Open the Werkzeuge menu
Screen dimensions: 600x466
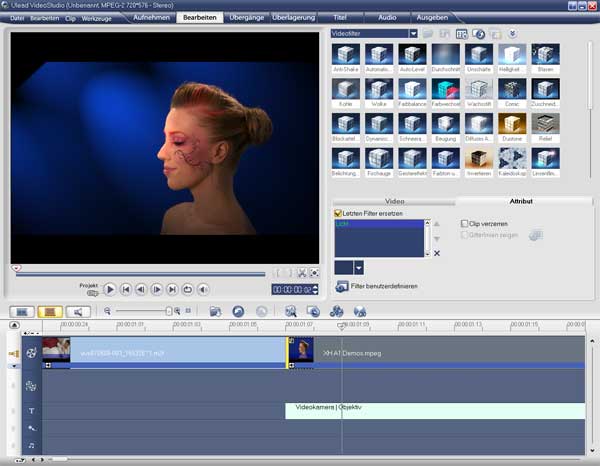pos(96,18)
